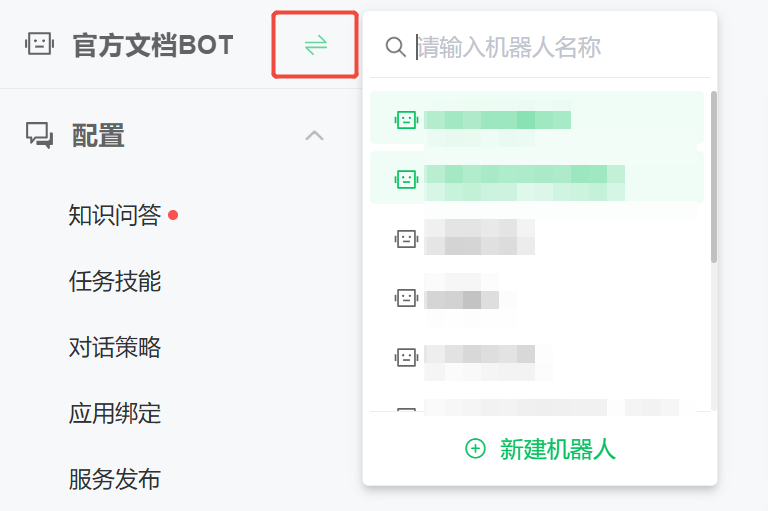Image resolution: width=768 pixels, height=511 pixels.
Task: Click the 官方文档BOT title text
Action: [x=152, y=45]
